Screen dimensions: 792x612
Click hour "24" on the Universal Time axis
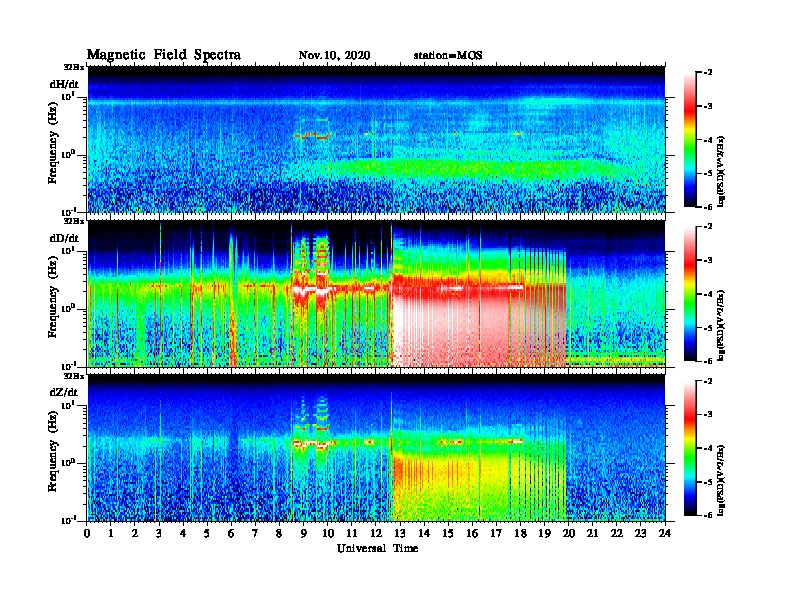(x=665, y=533)
